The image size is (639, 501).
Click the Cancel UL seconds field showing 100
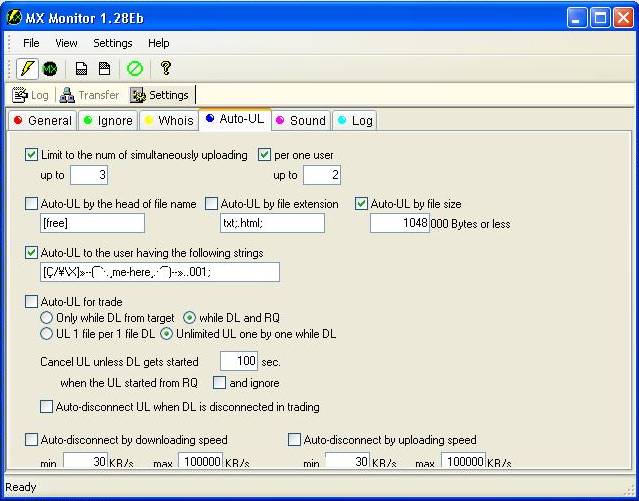click(239, 361)
